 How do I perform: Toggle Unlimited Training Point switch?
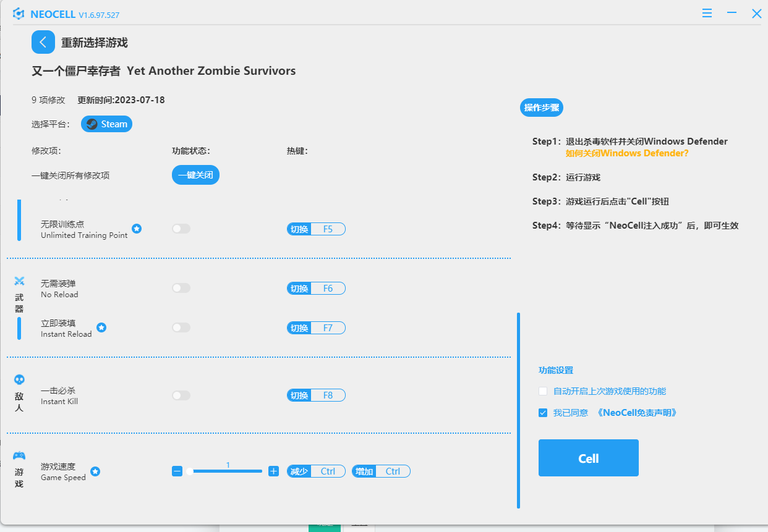pos(181,229)
